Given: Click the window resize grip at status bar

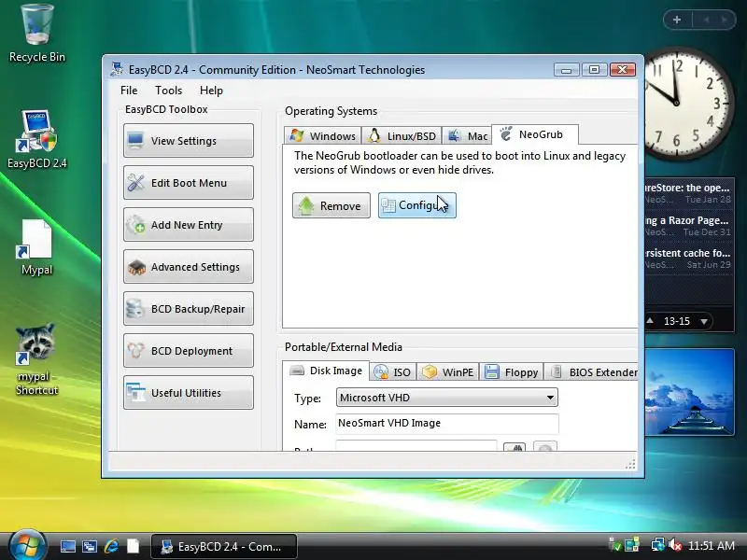Looking at the screenshot, I should [630, 464].
